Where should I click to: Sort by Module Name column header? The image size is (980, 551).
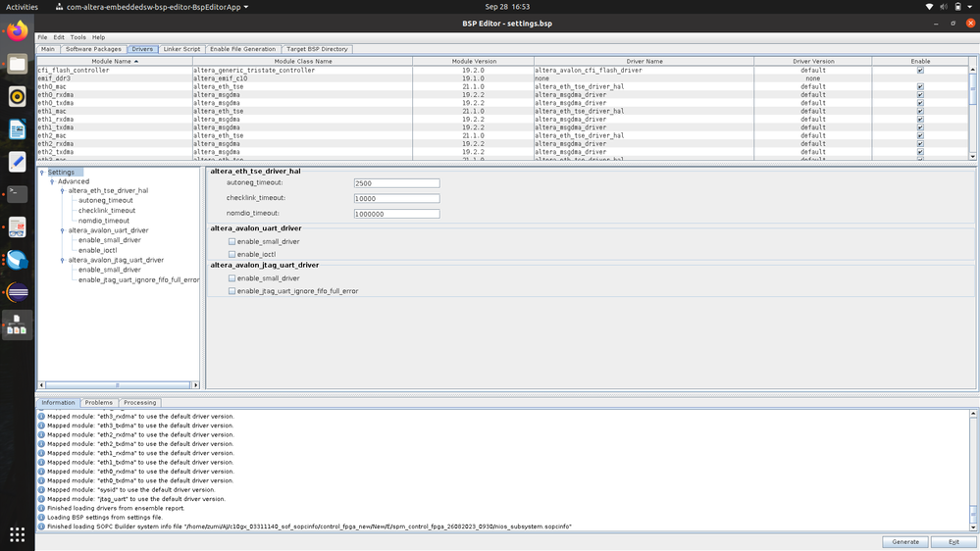tap(115, 61)
